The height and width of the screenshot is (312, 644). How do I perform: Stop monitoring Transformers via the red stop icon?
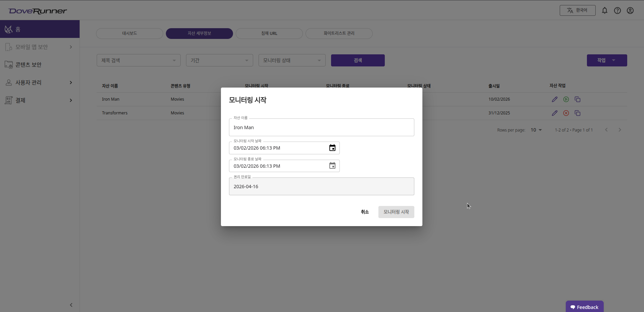[x=566, y=113]
